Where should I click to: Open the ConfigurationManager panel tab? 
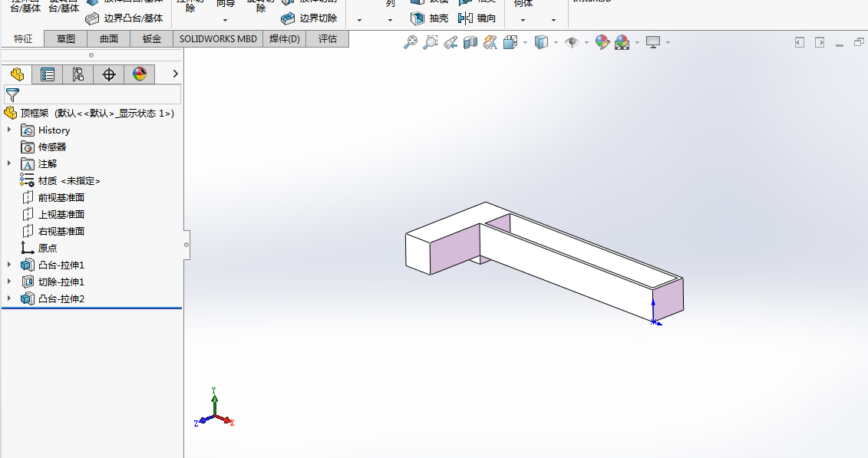coord(78,74)
